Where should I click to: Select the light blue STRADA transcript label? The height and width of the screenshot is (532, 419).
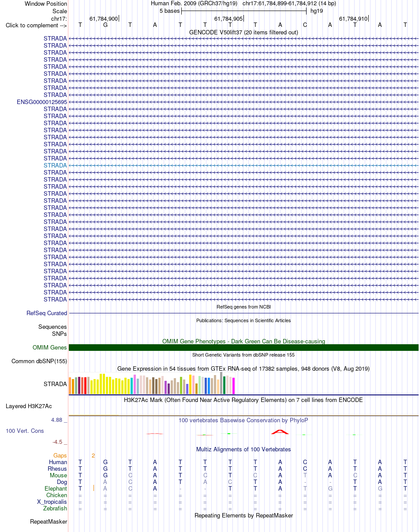pyautogui.click(x=55, y=165)
